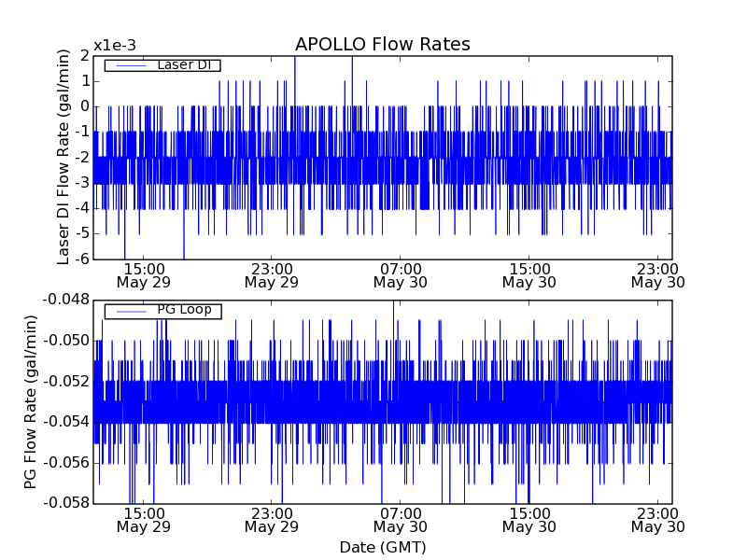This screenshot has height=560, width=747.
Task: Select the 23:00 May 29 tick on bottom plot
Action: pyautogui.click(x=272, y=520)
